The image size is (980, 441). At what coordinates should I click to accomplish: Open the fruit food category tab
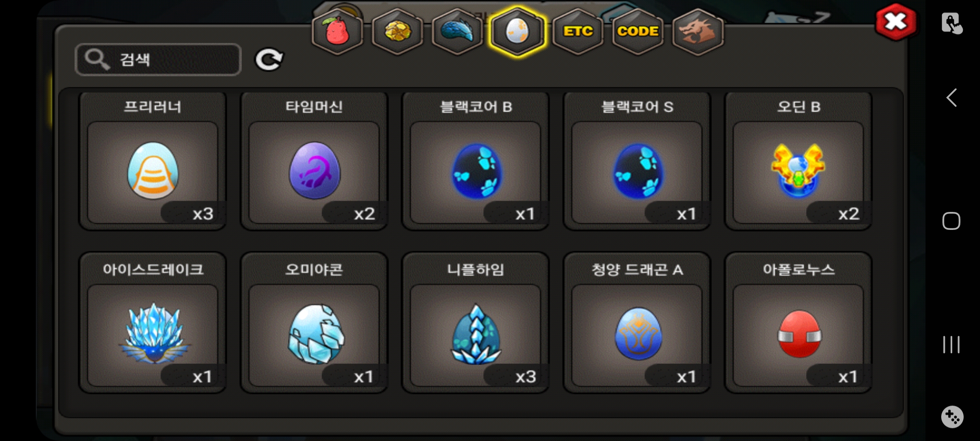coord(337,31)
